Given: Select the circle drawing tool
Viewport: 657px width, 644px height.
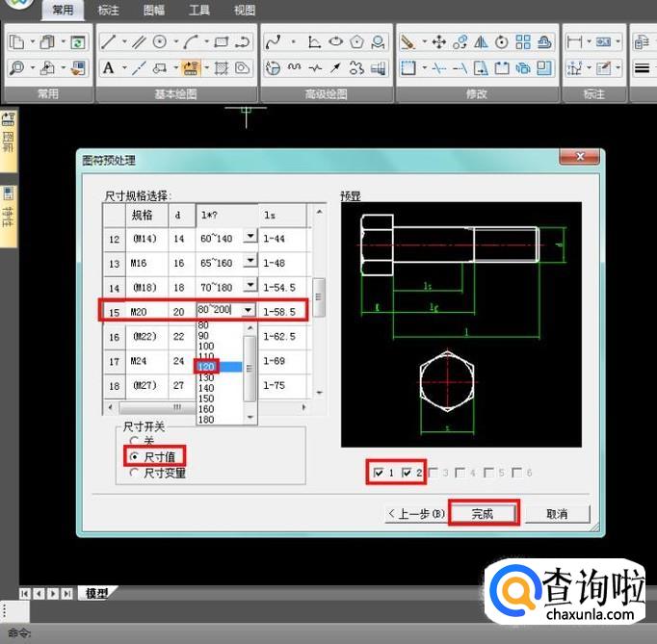Looking at the screenshot, I should (159, 42).
